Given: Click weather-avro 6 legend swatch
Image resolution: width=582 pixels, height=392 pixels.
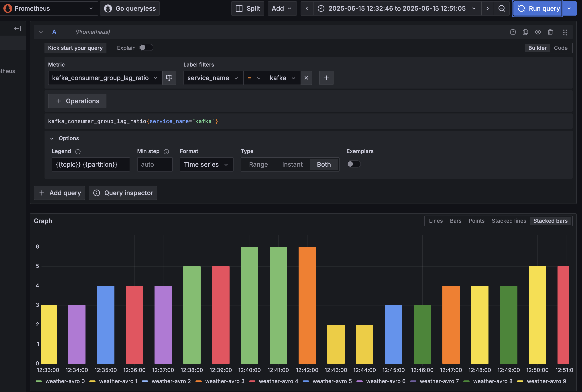Looking at the screenshot, I should click(360, 381).
